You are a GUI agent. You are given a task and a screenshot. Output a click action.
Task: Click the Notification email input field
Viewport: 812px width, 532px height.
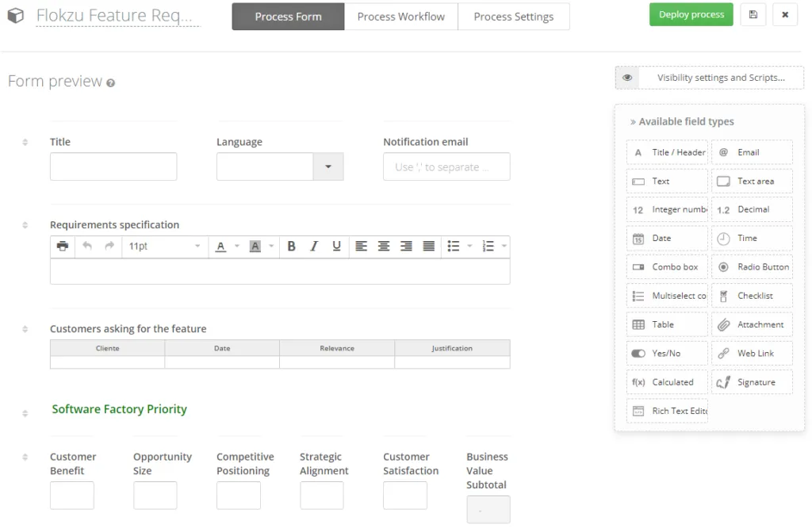click(x=446, y=166)
